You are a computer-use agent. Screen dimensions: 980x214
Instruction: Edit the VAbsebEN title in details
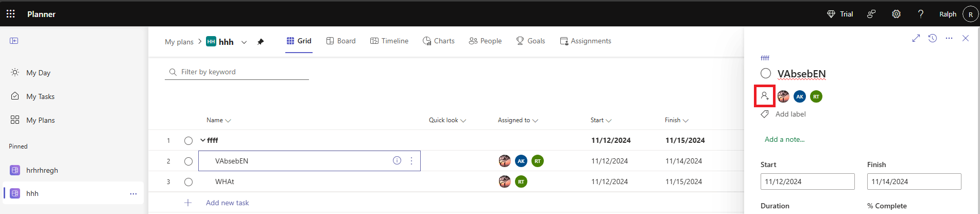(x=801, y=74)
